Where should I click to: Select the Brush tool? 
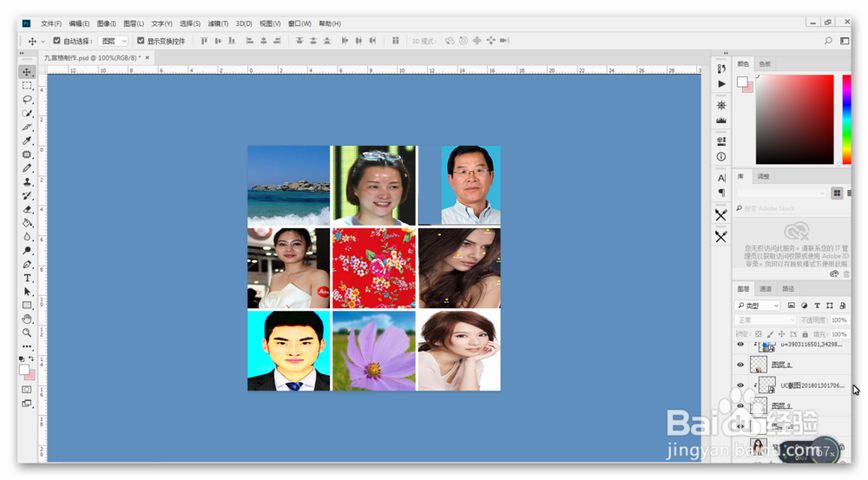click(x=27, y=168)
